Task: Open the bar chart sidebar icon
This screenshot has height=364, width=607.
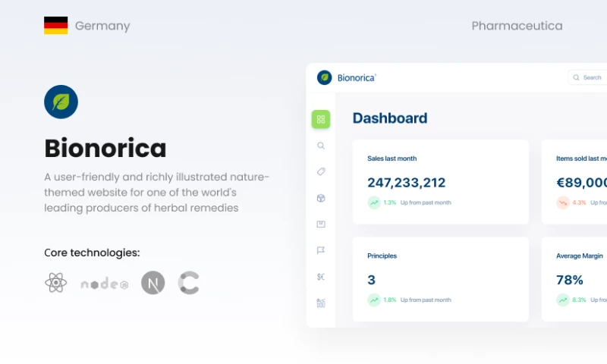Action: coord(321,303)
